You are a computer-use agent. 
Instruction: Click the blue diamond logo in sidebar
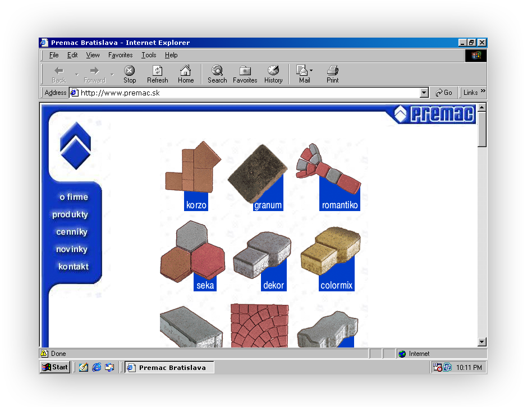click(75, 145)
